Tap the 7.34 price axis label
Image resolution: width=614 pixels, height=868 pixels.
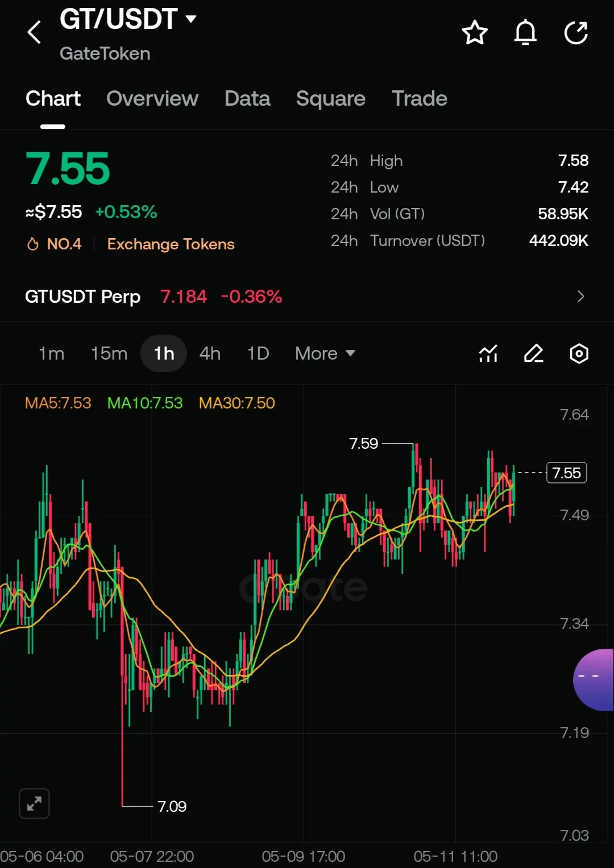click(x=574, y=624)
